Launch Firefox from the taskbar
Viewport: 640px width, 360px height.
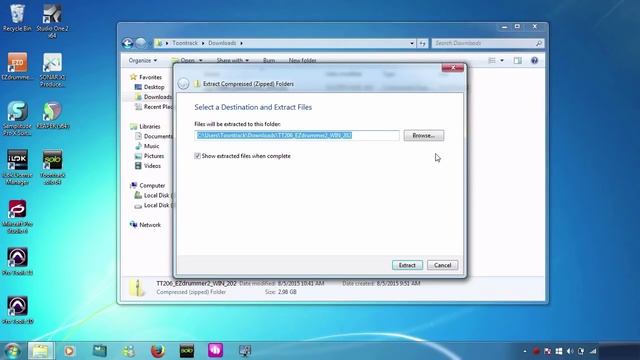[158, 351]
